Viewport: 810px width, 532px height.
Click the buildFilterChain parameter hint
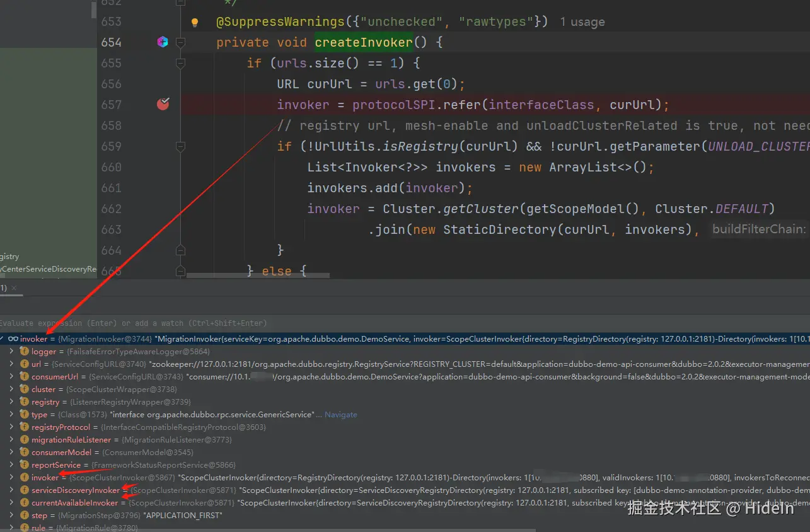(758, 229)
